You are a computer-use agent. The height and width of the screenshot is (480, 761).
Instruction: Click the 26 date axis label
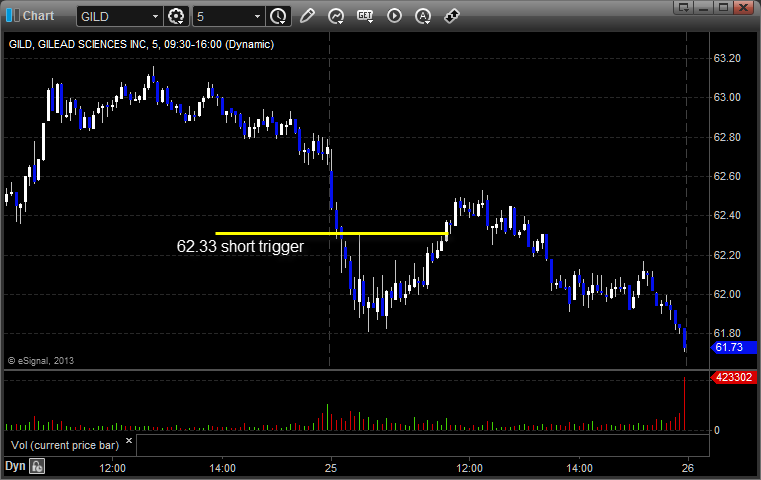[687, 468]
